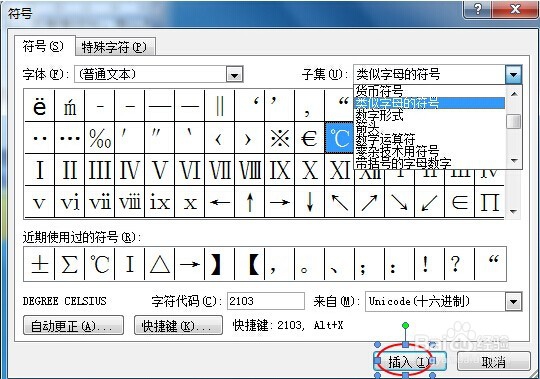Select the ë symbol in the grid
Image resolution: width=540 pixels, height=379 pixels.
(40, 105)
